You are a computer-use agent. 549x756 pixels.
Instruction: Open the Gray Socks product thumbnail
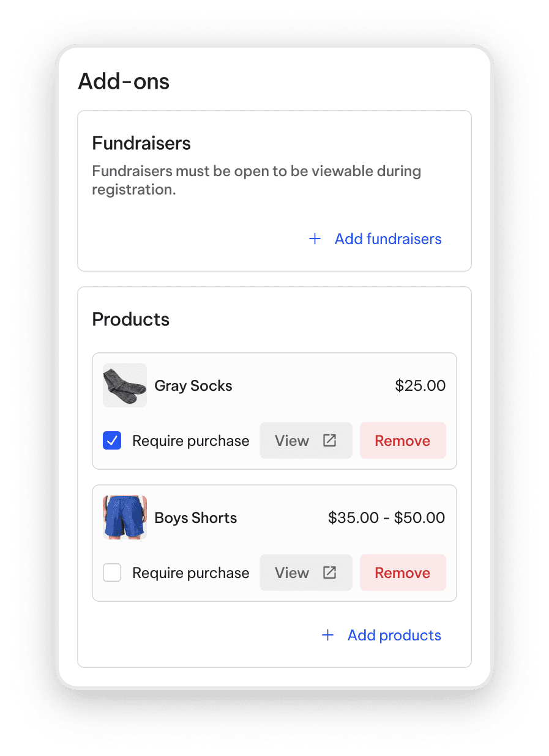(125, 385)
